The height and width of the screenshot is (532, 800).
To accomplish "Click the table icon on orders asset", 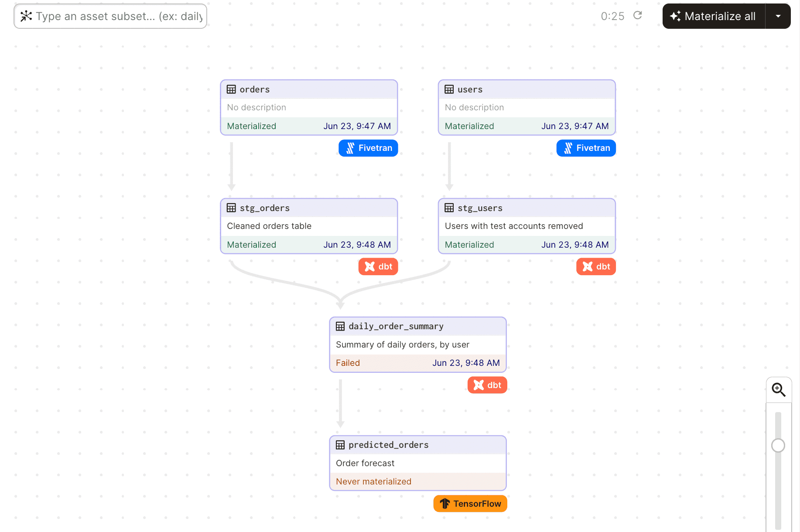I will (x=231, y=89).
